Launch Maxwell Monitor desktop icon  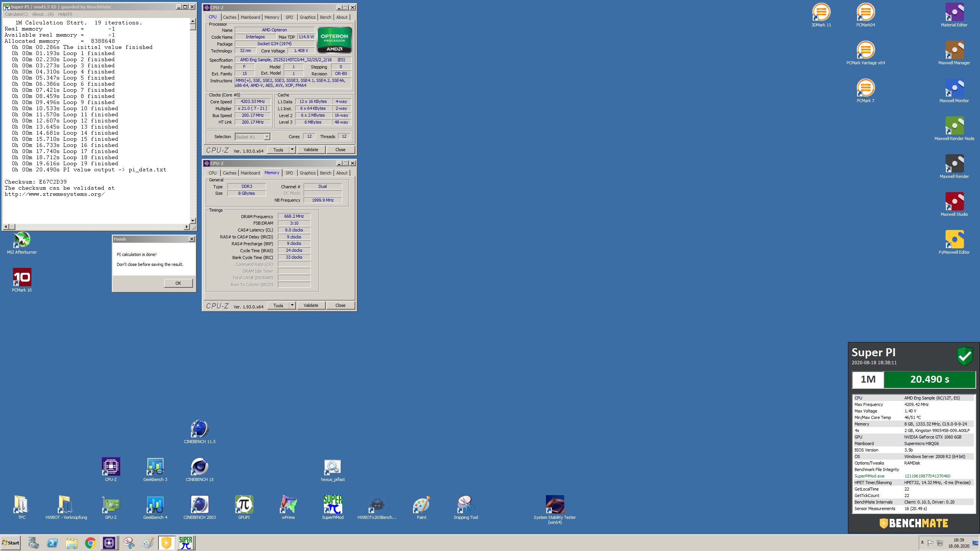(x=954, y=91)
